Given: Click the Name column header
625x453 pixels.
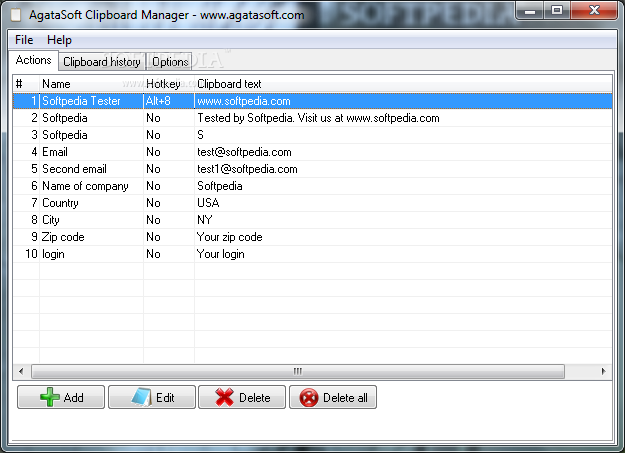Looking at the screenshot, I should (x=91, y=84).
